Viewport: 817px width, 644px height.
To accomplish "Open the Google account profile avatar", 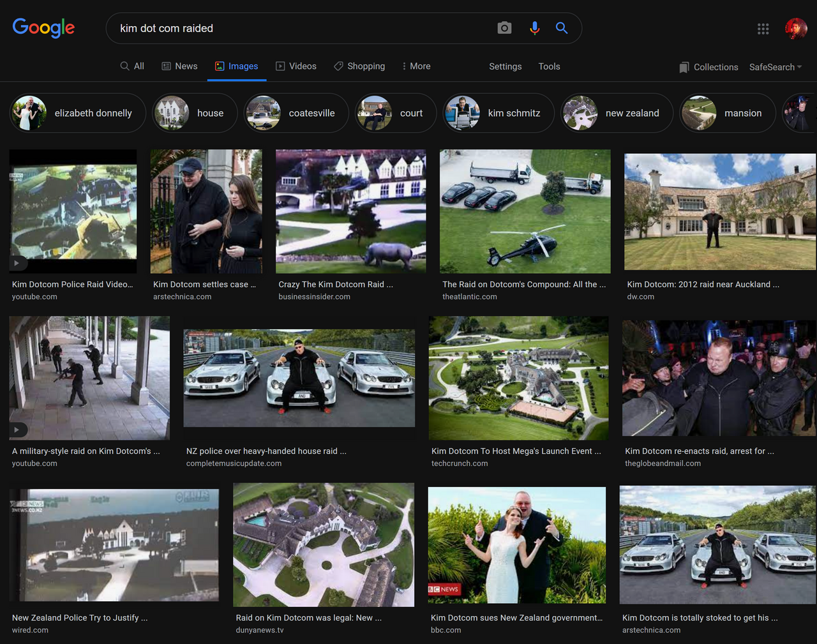I will [x=796, y=29].
